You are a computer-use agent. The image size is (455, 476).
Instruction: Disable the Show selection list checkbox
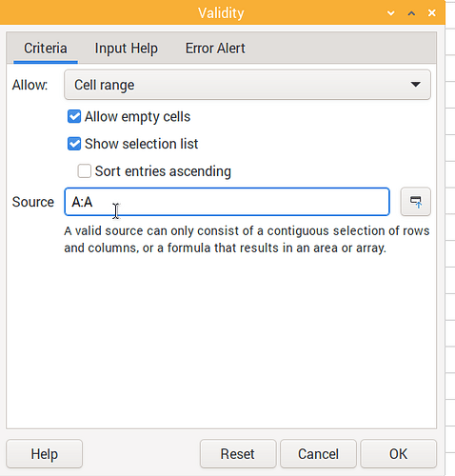(x=74, y=144)
